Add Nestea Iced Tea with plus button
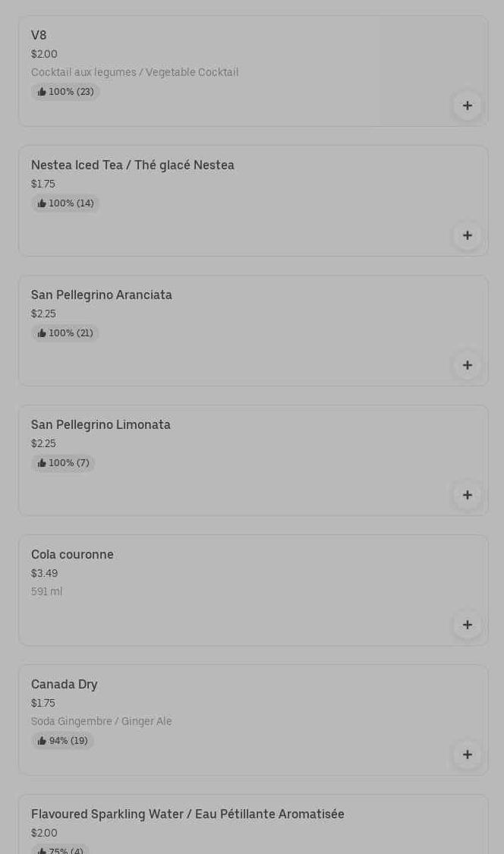This screenshot has width=504, height=854. (x=467, y=235)
